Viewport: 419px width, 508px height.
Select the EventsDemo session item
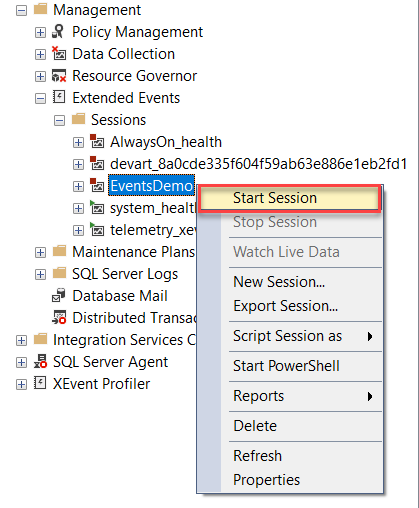[x=151, y=186]
